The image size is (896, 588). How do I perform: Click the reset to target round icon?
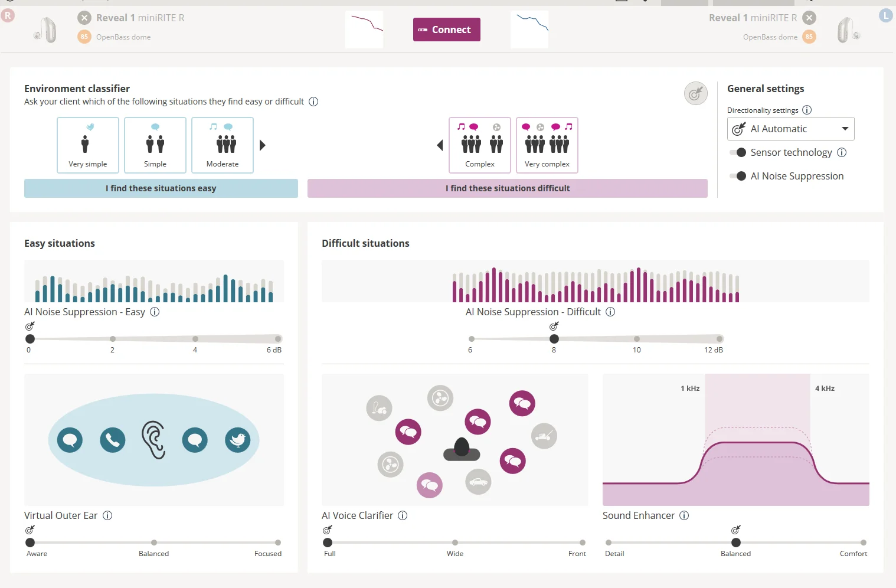pos(696,93)
